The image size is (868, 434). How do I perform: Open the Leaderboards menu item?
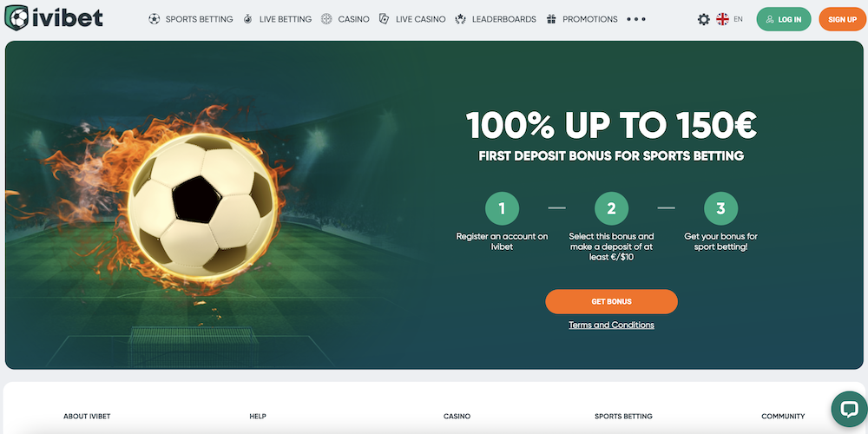tap(503, 19)
